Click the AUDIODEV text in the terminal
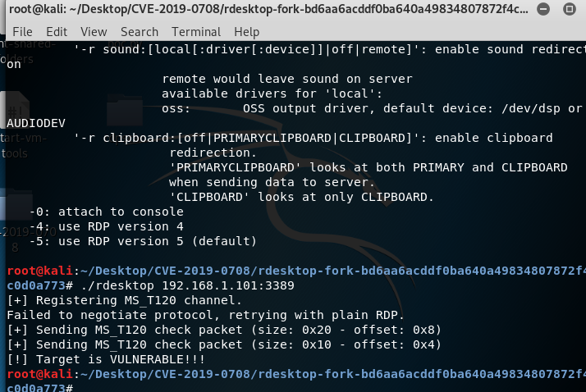This screenshot has height=392, width=586. (36, 124)
